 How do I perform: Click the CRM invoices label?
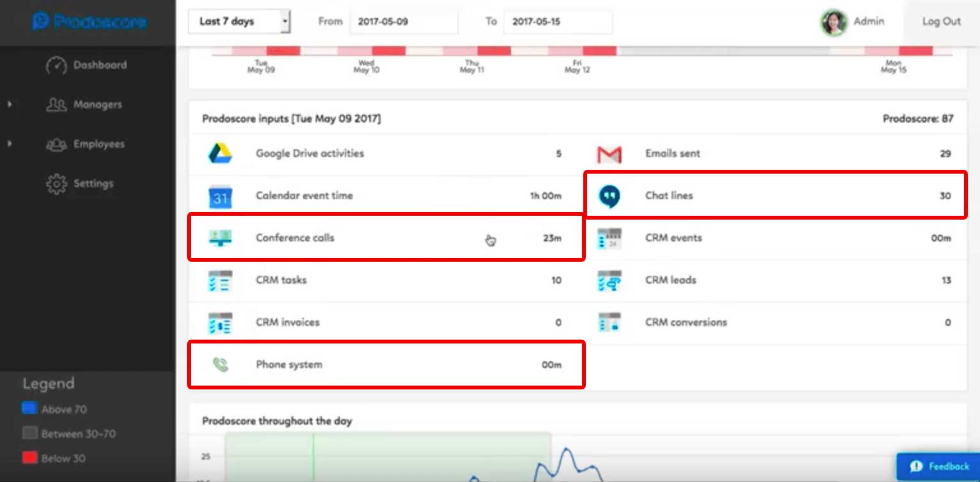click(287, 322)
